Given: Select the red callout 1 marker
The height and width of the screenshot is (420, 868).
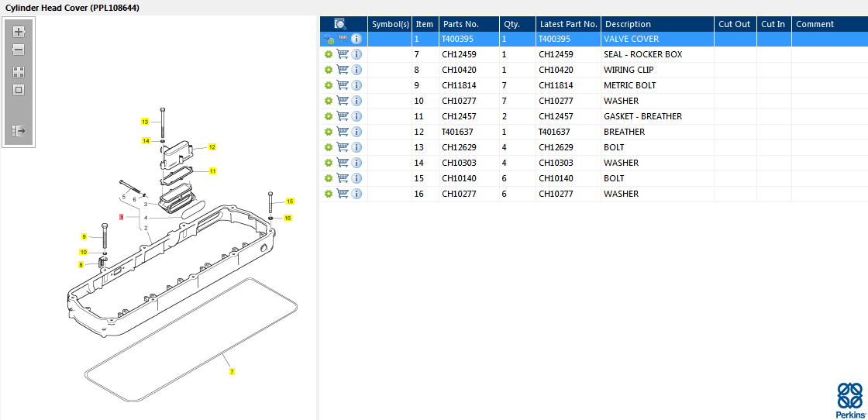Looking at the screenshot, I should (x=121, y=218).
